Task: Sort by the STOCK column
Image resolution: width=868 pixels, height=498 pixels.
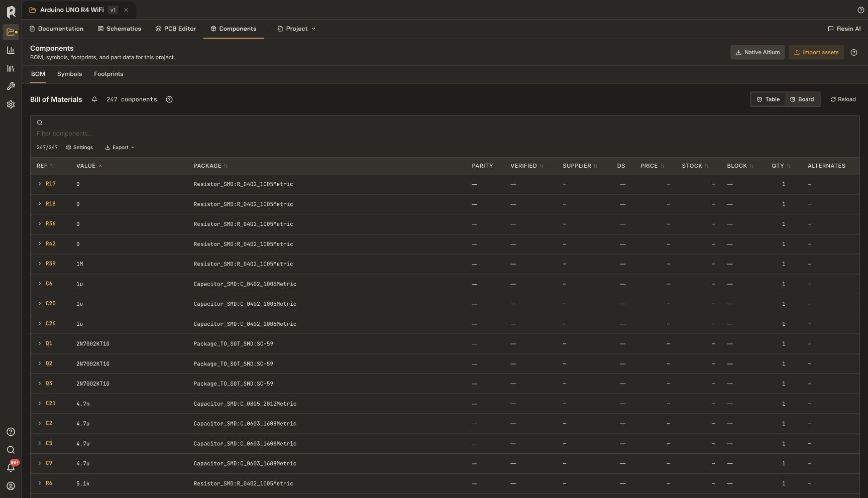Action: tap(695, 166)
